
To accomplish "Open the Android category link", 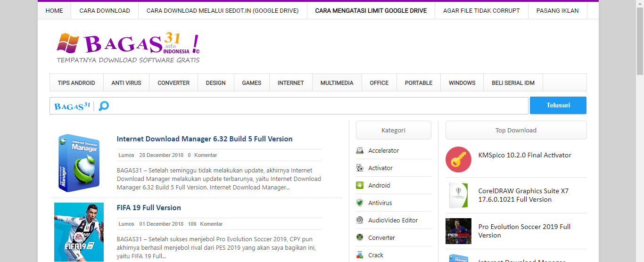I will pyautogui.click(x=380, y=186).
